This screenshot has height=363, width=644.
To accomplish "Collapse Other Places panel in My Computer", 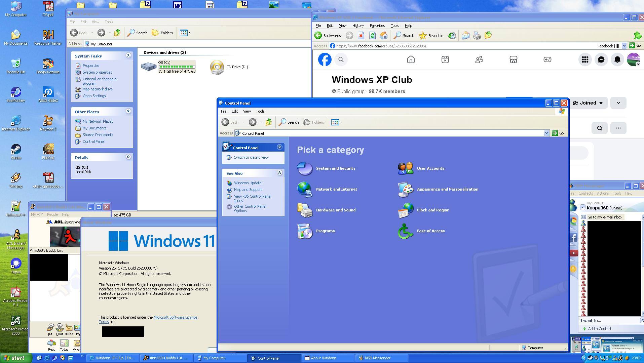I will pyautogui.click(x=128, y=111).
